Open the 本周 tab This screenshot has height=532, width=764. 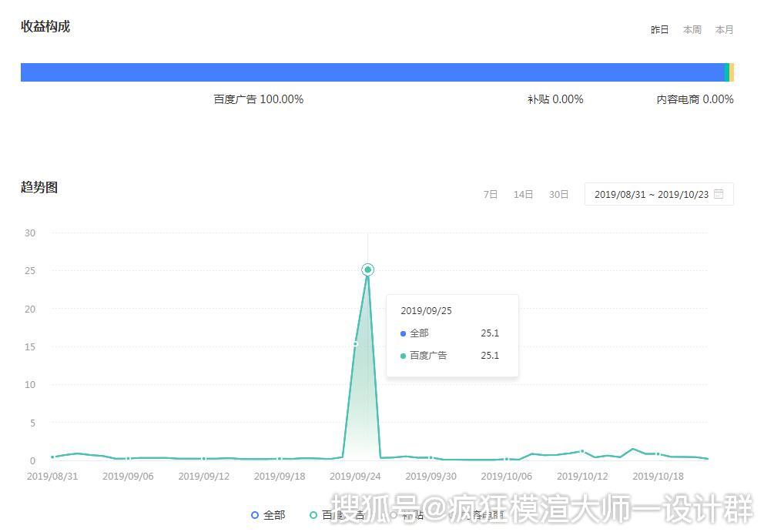tap(692, 29)
